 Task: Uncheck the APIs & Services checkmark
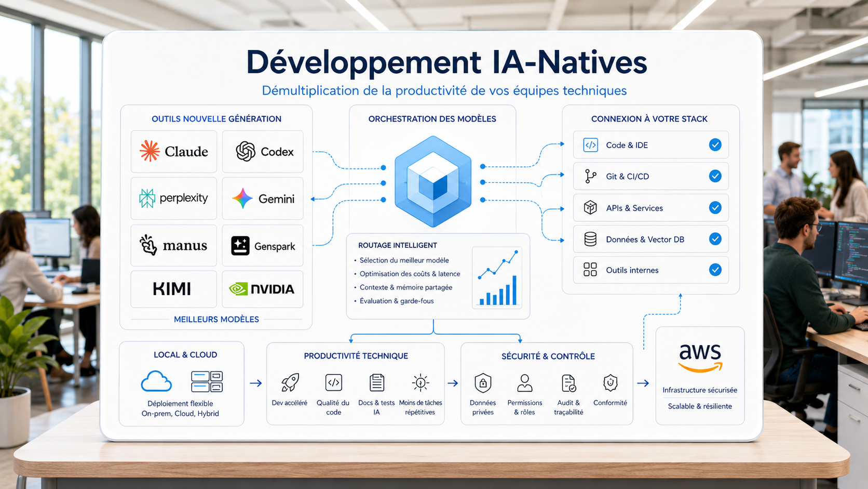point(715,208)
